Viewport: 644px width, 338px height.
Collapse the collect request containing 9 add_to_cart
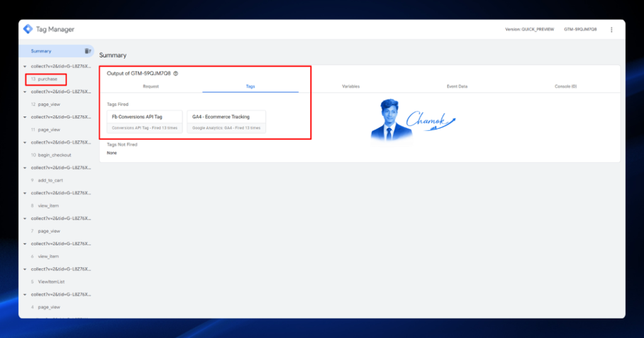point(25,168)
